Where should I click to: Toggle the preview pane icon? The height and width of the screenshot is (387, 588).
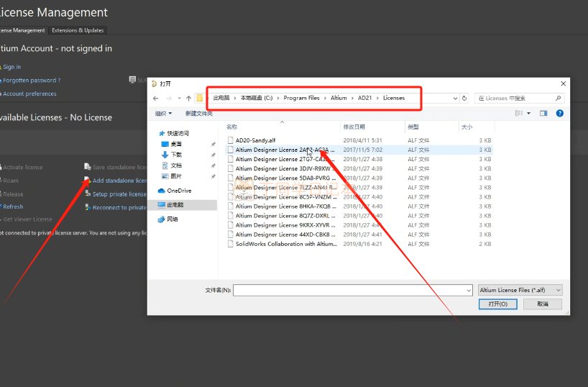(543, 113)
